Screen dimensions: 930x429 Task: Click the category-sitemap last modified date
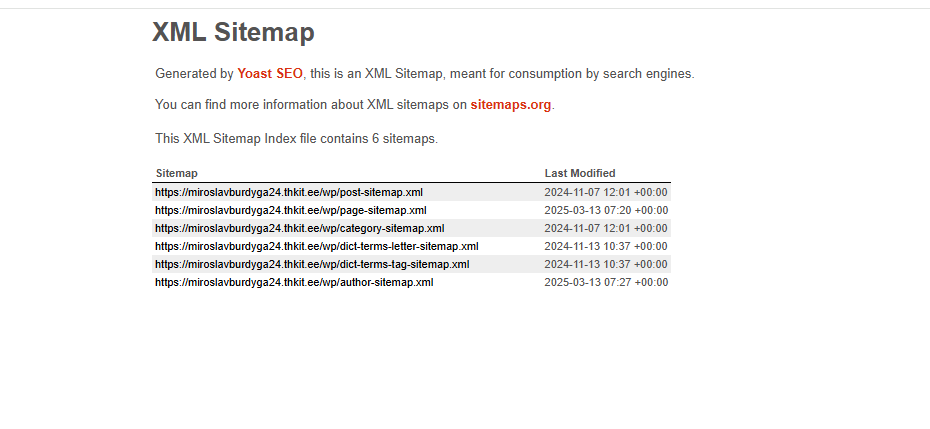tap(606, 228)
